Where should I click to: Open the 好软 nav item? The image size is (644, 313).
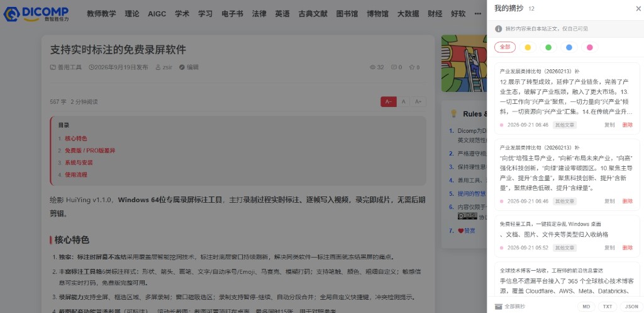click(458, 14)
